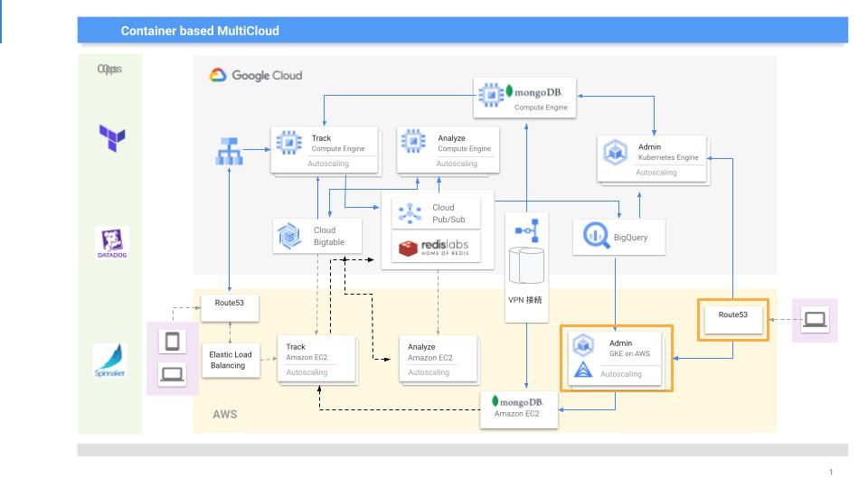Click the laptop icon on the right side
Viewport: 868px width, 488px height.
(815, 318)
